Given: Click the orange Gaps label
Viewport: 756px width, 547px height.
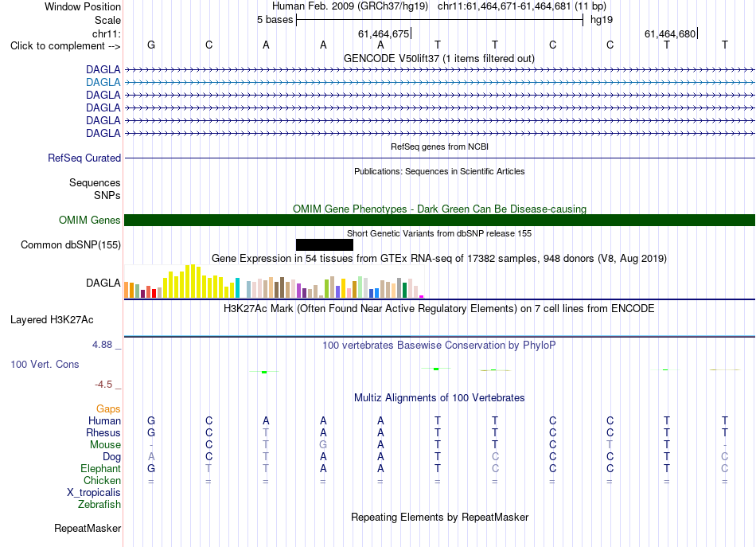Looking at the screenshot, I should 108,409.
